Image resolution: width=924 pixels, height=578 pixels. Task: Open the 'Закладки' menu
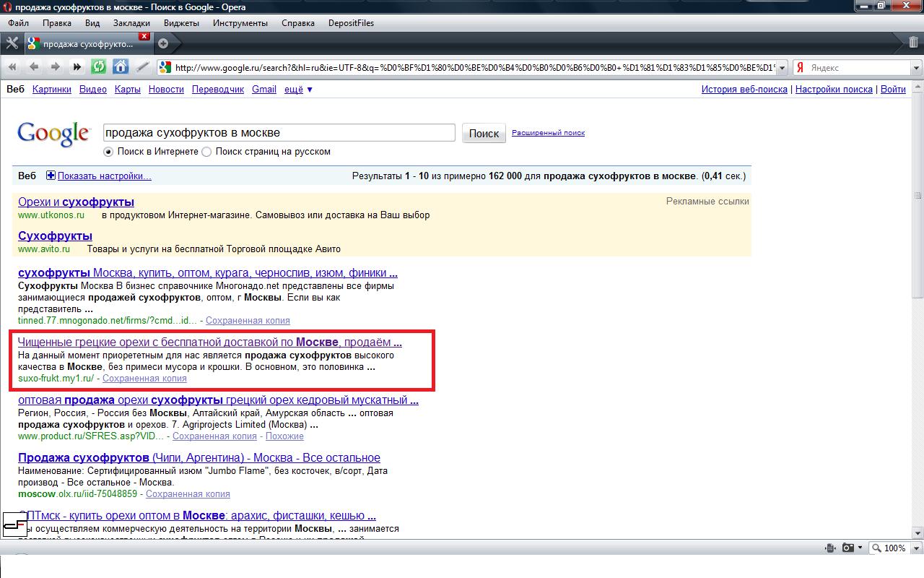[131, 23]
